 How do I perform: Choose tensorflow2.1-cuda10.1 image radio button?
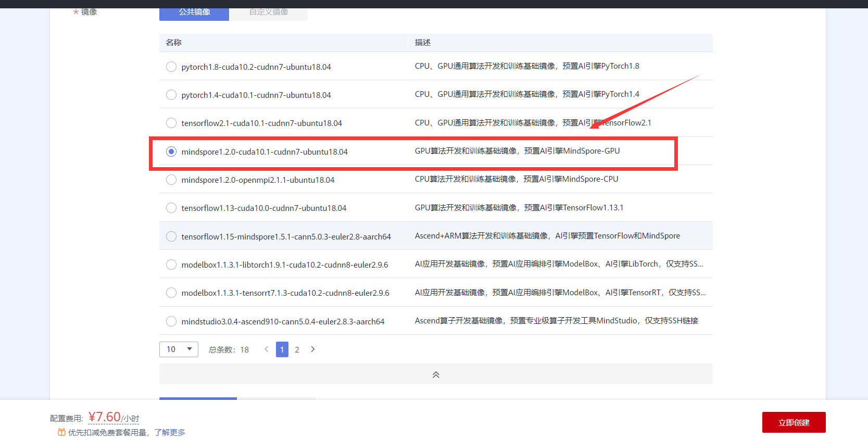171,123
